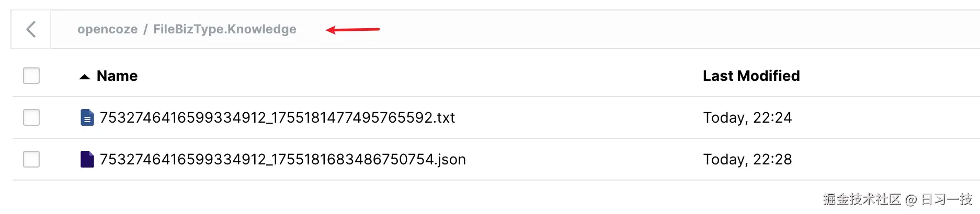Select the checkbox for the .txt file
Viewport: 980px width, 214px height.
[x=31, y=117]
